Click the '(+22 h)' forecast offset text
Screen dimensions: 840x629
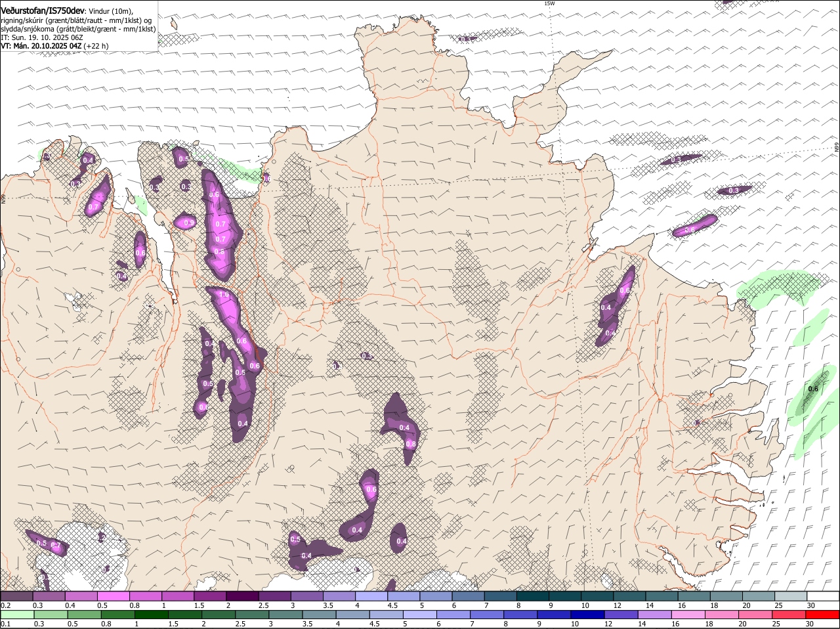point(96,46)
